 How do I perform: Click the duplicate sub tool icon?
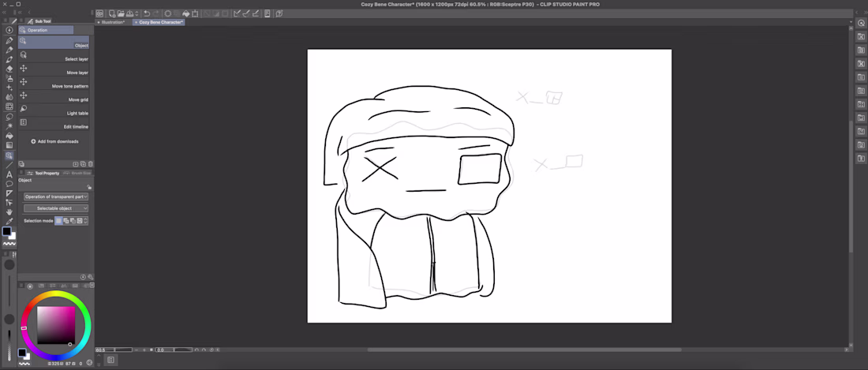click(x=83, y=164)
